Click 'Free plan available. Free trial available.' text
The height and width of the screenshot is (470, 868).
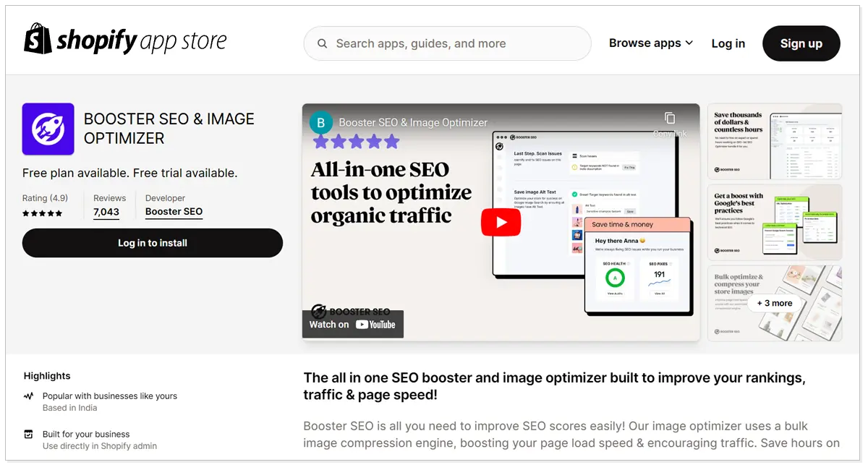(x=129, y=174)
